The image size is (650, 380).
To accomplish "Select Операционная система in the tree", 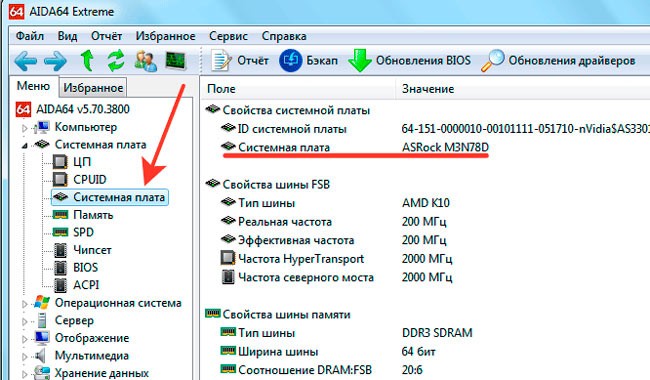I will [x=118, y=303].
